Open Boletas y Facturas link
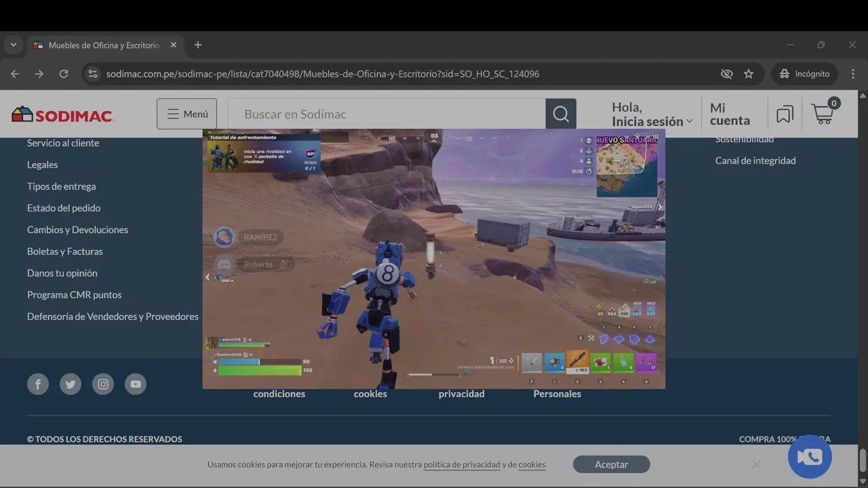Viewport: 868px width, 488px height. coord(65,251)
